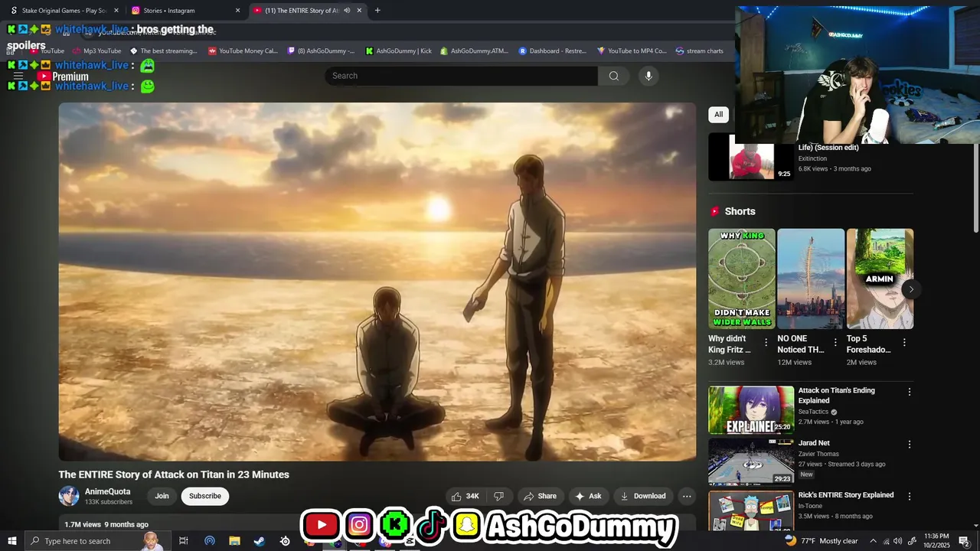
Task: Open options for Top 5 Foreshado... short
Action: click(x=904, y=343)
